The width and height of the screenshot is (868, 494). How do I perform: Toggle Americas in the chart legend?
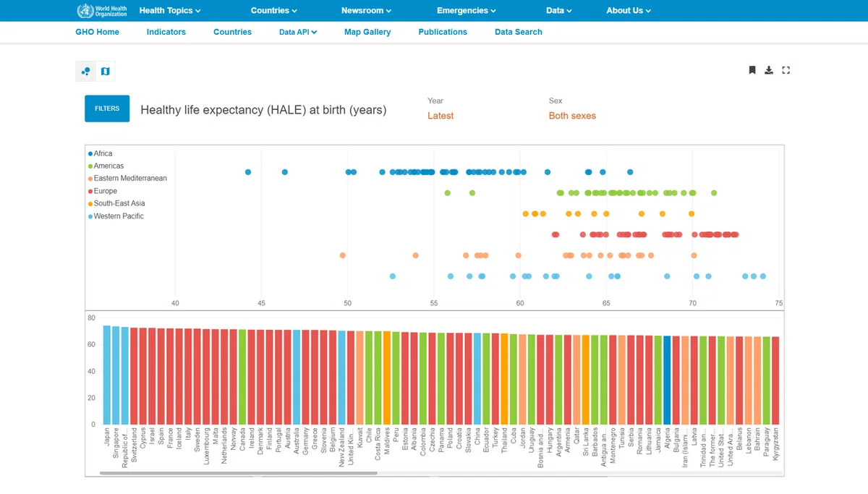coord(106,166)
